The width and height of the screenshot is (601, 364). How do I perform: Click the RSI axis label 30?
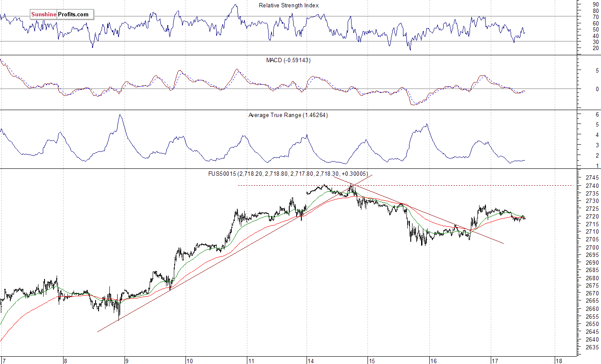(595, 41)
